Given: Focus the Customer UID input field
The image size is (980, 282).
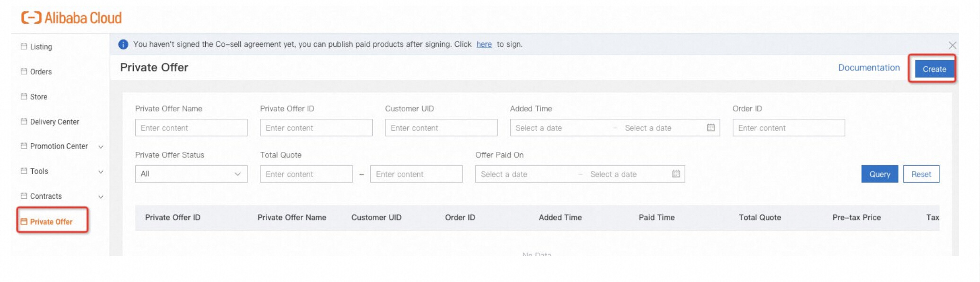Looking at the screenshot, I should click(441, 128).
